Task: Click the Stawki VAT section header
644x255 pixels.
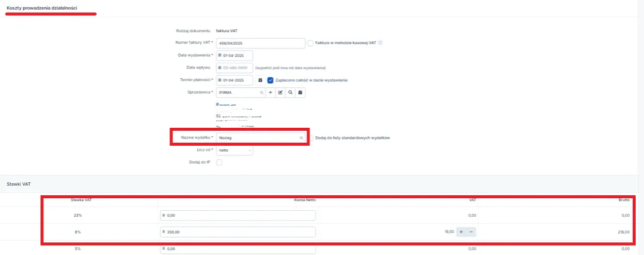Action: 18,185
